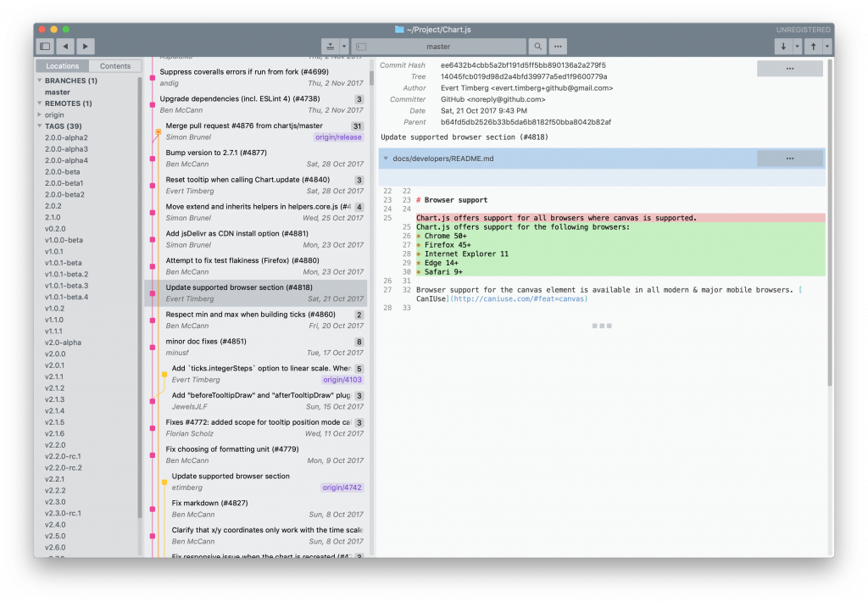This screenshot has width=868, height=602.
Task: Click the stash icon in toolbar
Action: pyautogui.click(x=330, y=47)
